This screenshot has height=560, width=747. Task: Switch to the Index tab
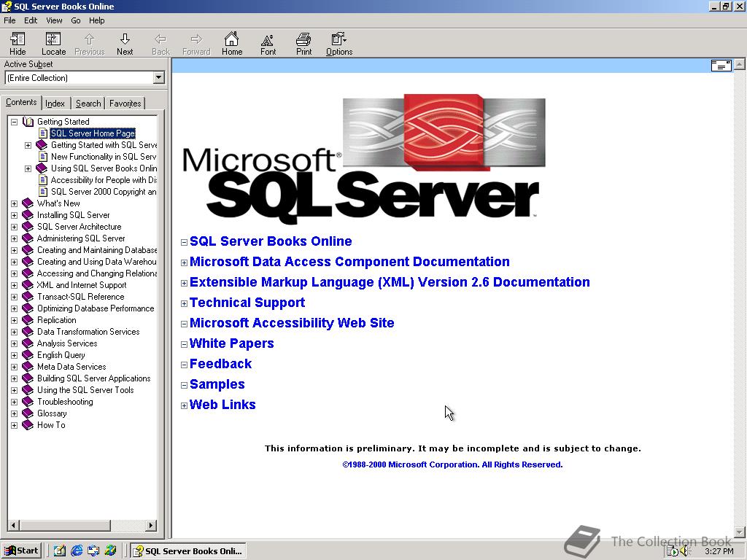(x=55, y=104)
